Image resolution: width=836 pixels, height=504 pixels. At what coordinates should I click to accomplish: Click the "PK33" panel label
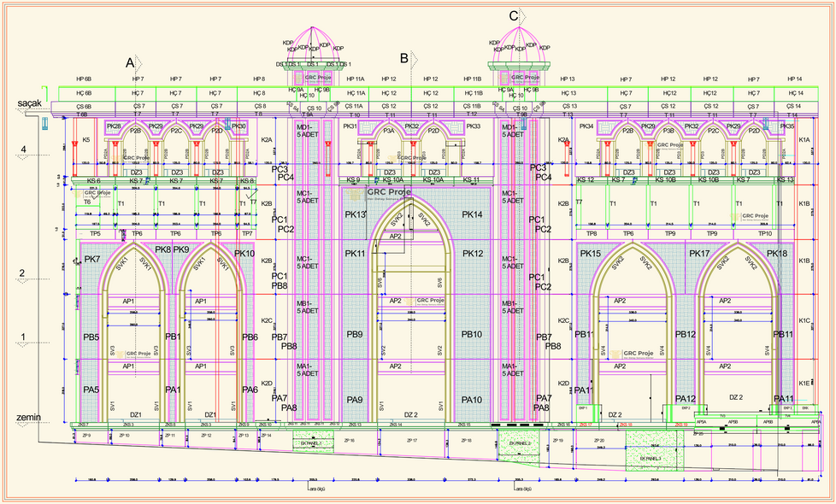click(x=474, y=126)
